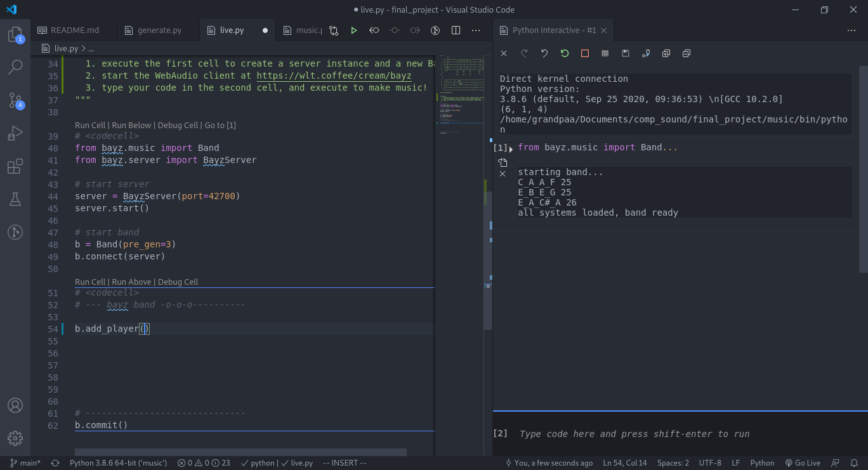The width and height of the screenshot is (868, 470).
Task: Open the Explorer view in activity bar
Action: [15, 34]
